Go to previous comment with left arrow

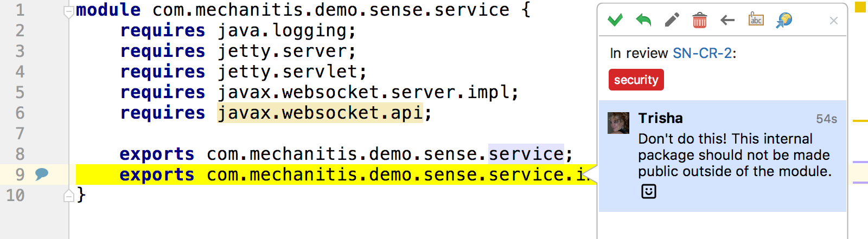pos(727,21)
